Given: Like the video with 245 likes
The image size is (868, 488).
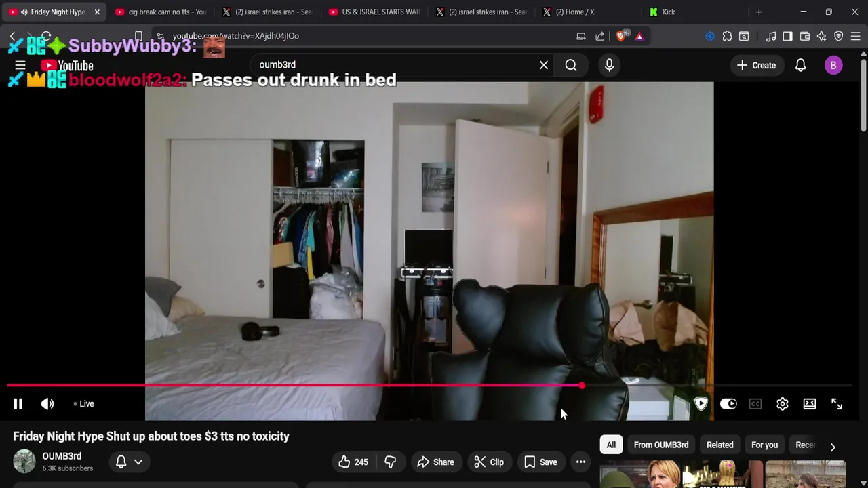Looking at the screenshot, I should 353,462.
